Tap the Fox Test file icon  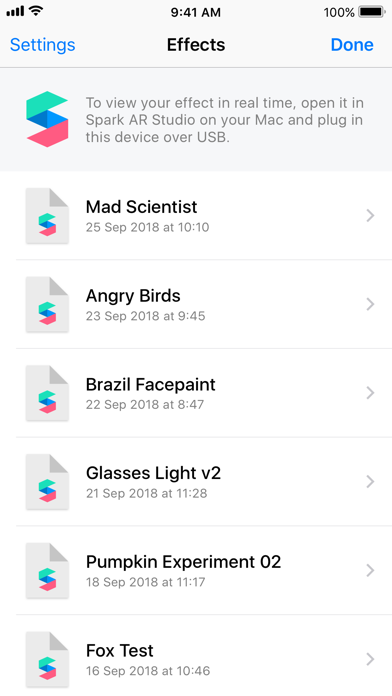(47, 660)
